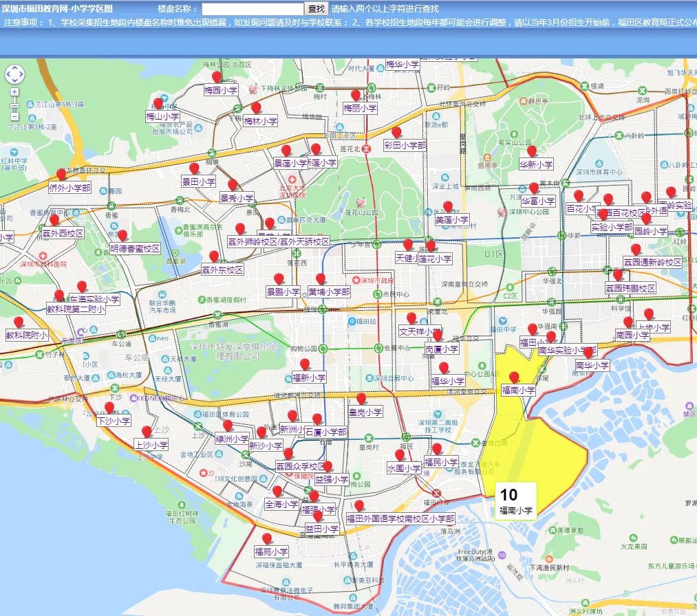Screen dimensions: 697x616
Task: Zoom in using the + map control
Action: click(x=14, y=91)
